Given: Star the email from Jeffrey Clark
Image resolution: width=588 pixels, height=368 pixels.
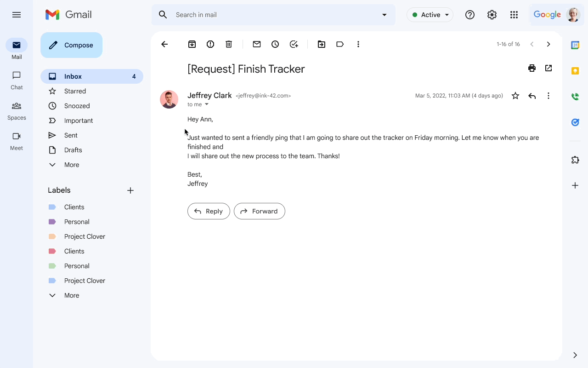Looking at the screenshot, I should pyautogui.click(x=515, y=96).
